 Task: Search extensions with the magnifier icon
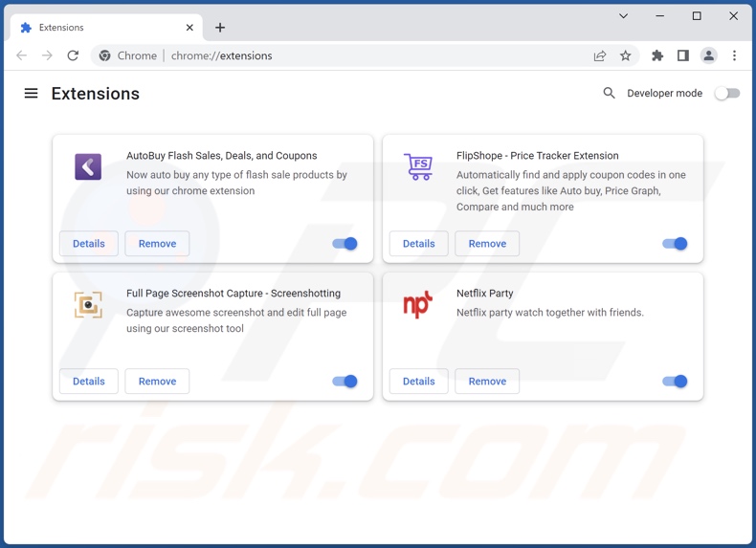(x=609, y=93)
